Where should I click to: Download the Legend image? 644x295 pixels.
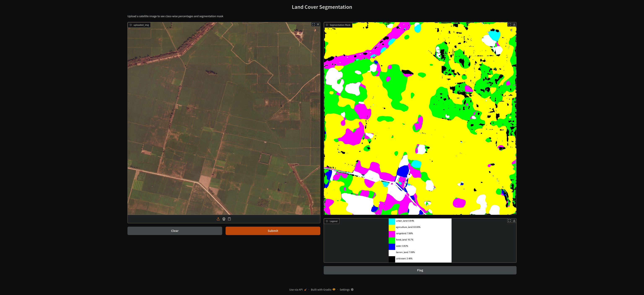coord(514,221)
